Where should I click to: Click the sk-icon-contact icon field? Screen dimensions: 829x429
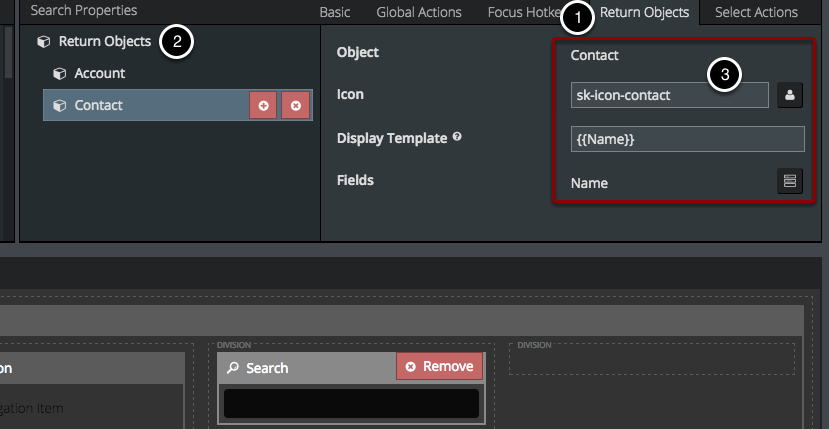pos(668,95)
